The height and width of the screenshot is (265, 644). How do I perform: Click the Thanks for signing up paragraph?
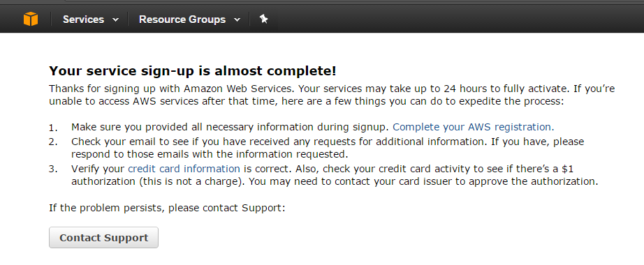coord(332,95)
